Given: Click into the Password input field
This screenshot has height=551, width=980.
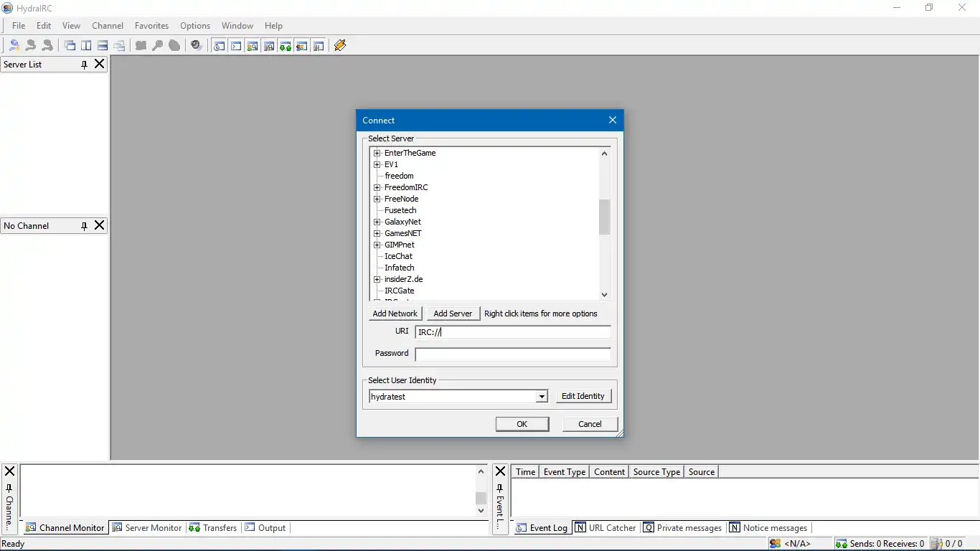Looking at the screenshot, I should tap(513, 354).
